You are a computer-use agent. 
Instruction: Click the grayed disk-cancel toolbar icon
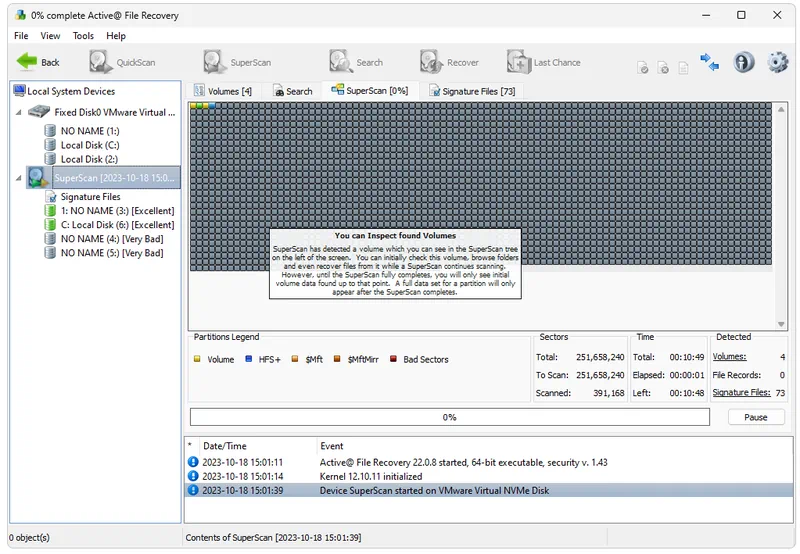(x=663, y=67)
